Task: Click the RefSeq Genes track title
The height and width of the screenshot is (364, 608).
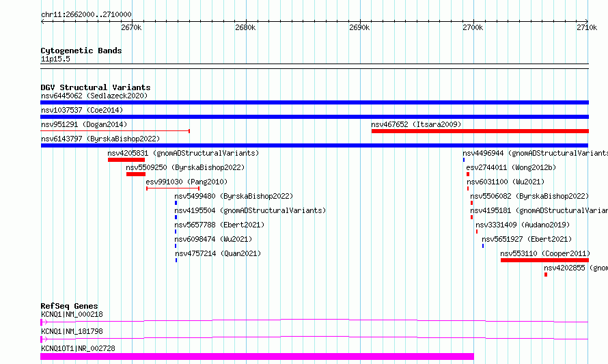Action: click(69, 306)
